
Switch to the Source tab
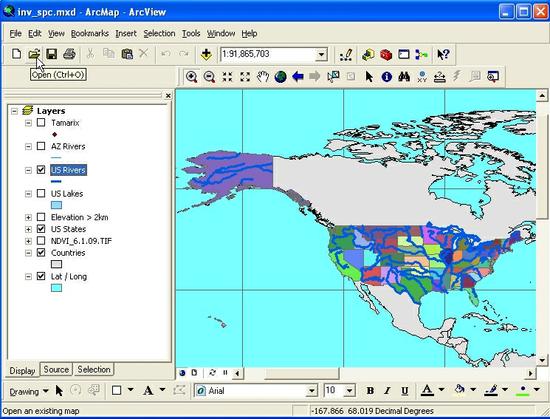[x=56, y=370]
